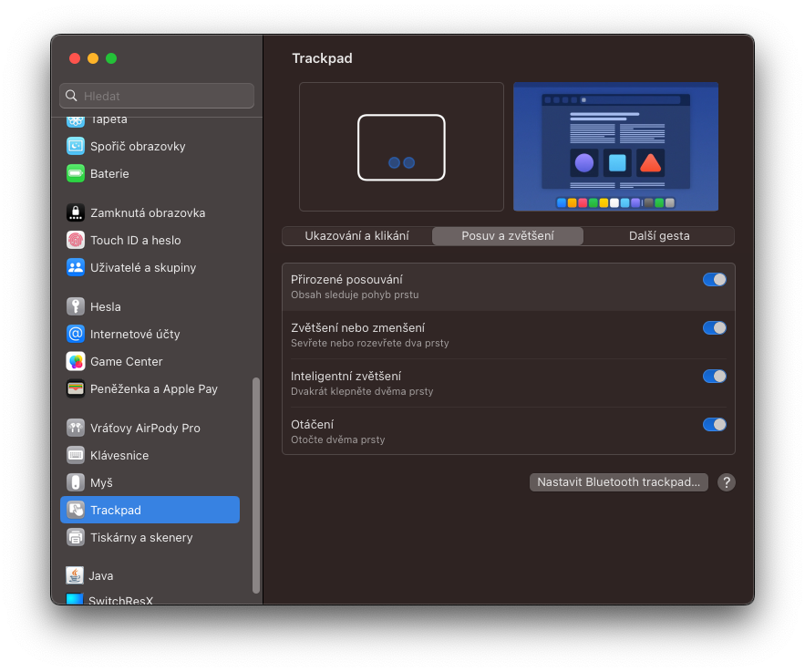
Task: Click the magnifying glass search icon
Action: [x=71, y=96]
